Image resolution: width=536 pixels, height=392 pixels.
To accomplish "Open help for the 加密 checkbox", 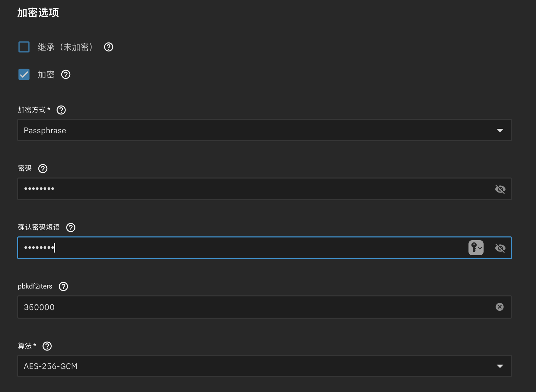I will (65, 74).
